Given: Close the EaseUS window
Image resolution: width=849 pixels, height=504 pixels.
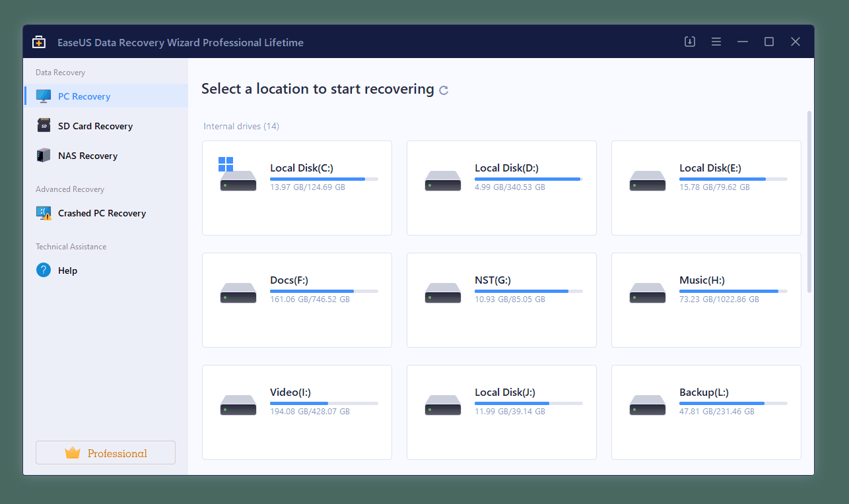Looking at the screenshot, I should click(796, 42).
